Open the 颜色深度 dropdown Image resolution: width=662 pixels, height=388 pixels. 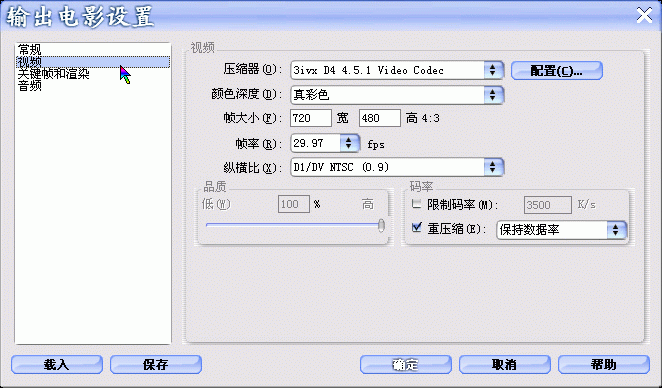point(397,95)
